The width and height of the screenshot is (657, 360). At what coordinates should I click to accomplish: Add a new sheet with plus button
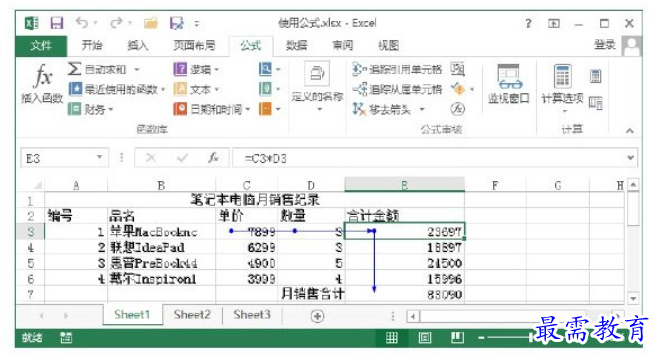(x=318, y=316)
